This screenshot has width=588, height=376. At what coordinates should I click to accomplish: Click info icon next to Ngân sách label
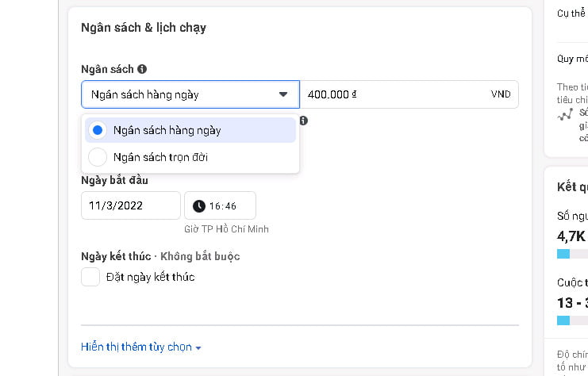pos(142,69)
